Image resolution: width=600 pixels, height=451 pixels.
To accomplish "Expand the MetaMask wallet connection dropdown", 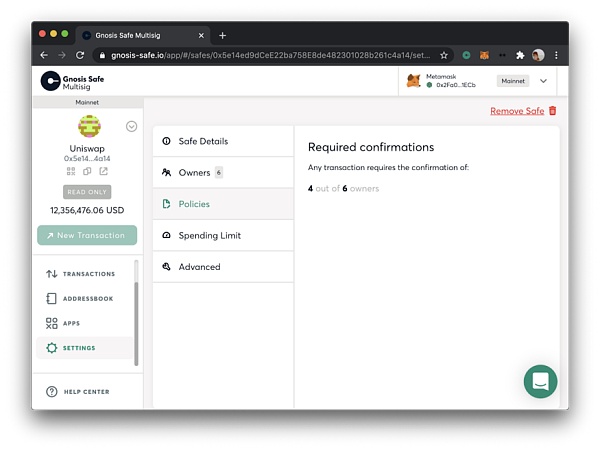I will coord(544,81).
